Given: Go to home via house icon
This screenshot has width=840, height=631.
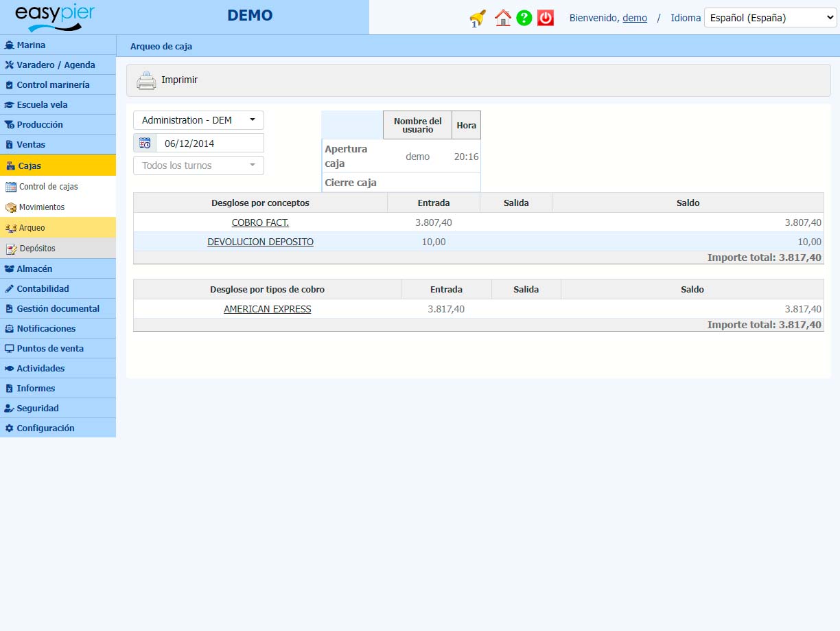Looking at the screenshot, I should coord(503,18).
